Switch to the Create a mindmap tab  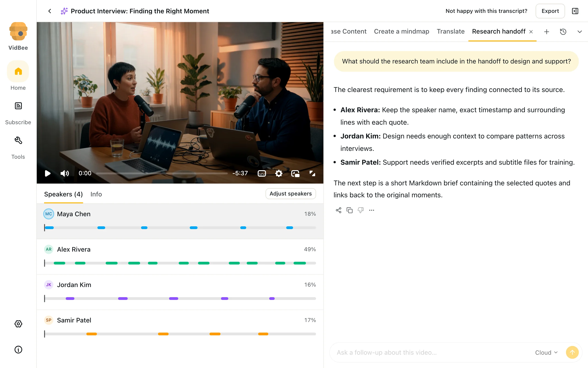click(x=401, y=32)
